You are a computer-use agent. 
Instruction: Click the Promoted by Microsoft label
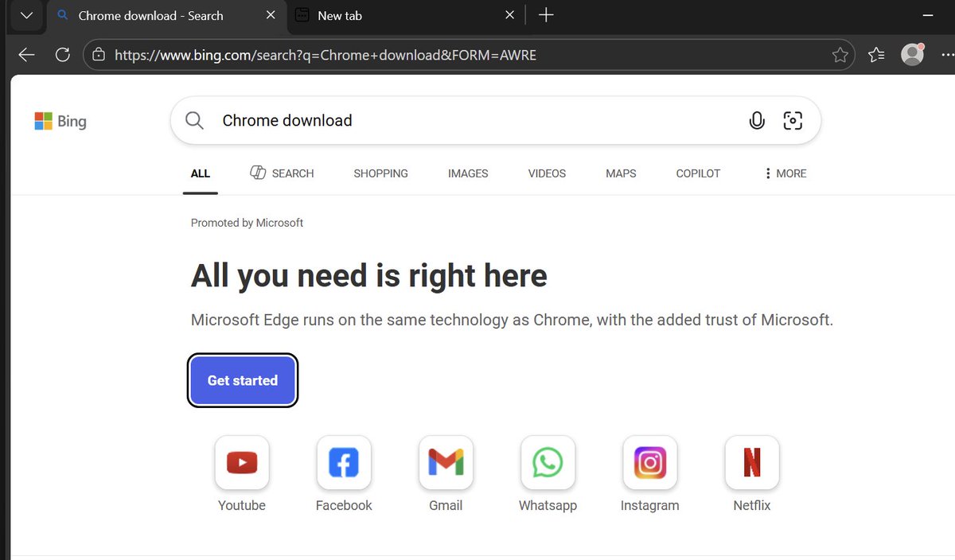(x=247, y=223)
